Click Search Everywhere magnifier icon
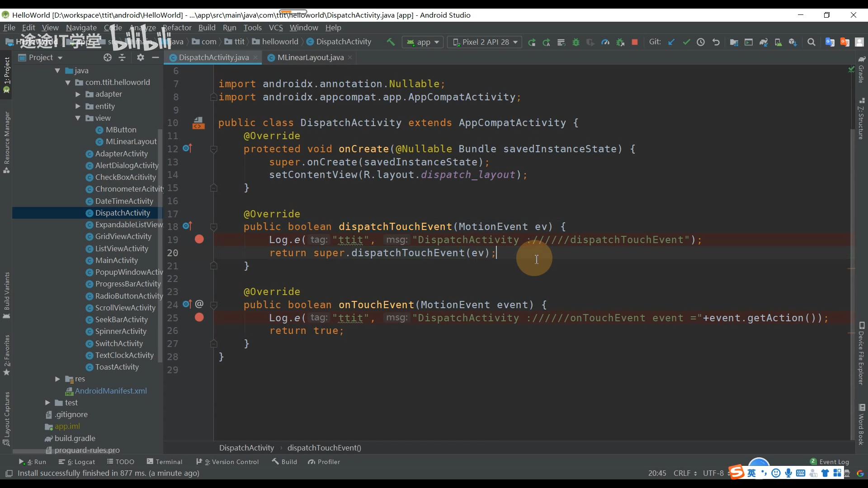Screen dimensions: 868x488 coord(811,42)
